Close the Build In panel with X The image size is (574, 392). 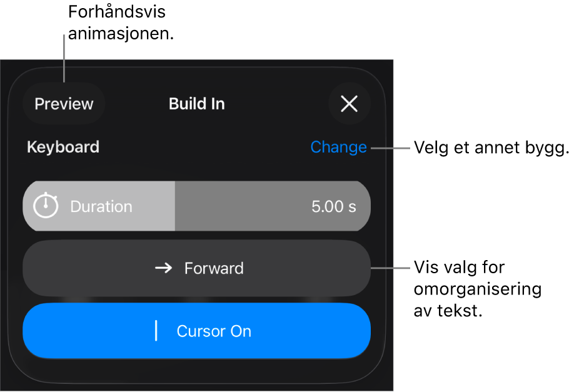[x=349, y=104]
